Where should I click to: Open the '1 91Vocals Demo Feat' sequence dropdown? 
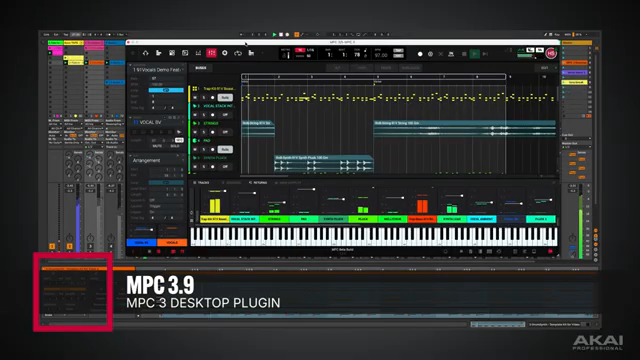coord(158,70)
